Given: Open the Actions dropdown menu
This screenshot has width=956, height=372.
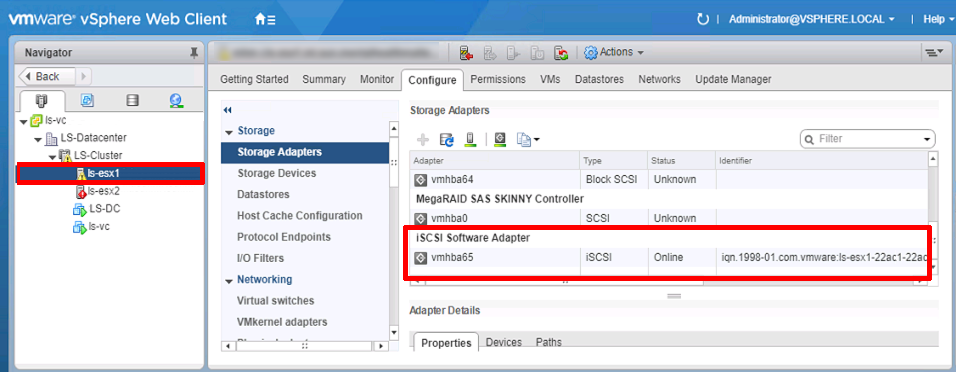Looking at the screenshot, I should point(622,52).
